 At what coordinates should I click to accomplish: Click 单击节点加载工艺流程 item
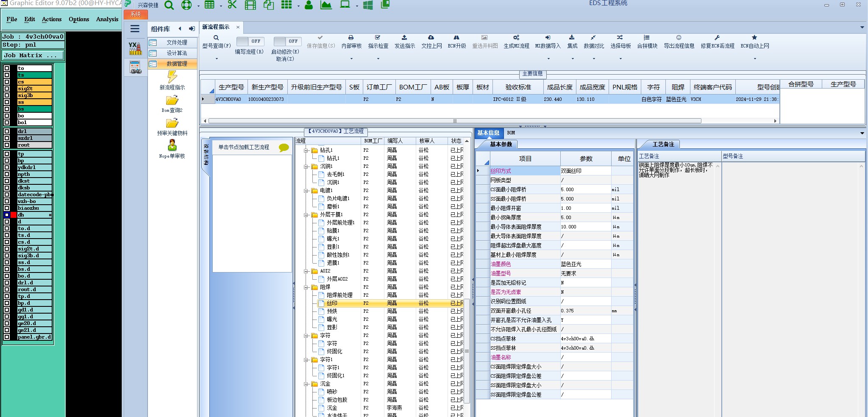pos(244,147)
